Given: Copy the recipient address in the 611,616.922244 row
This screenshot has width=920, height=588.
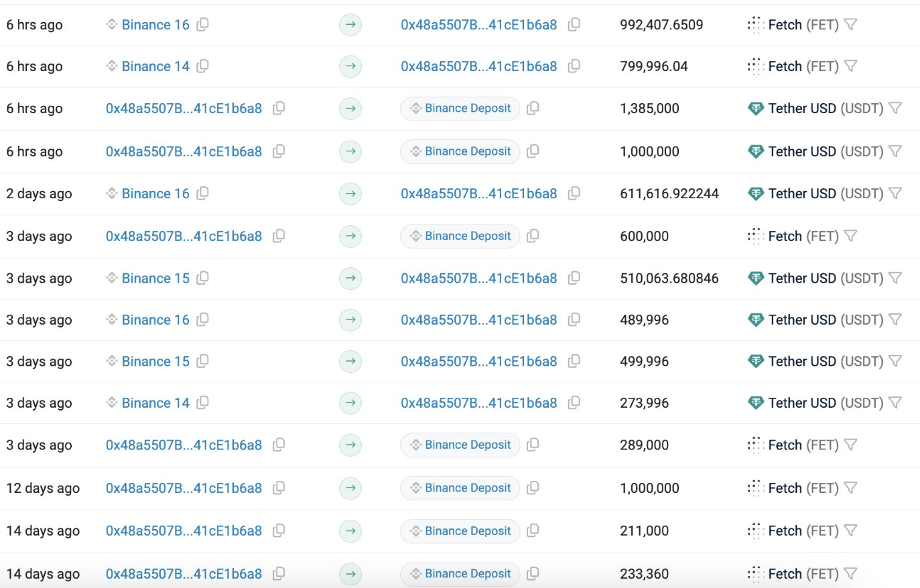Looking at the screenshot, I should (x=574, y=194).
